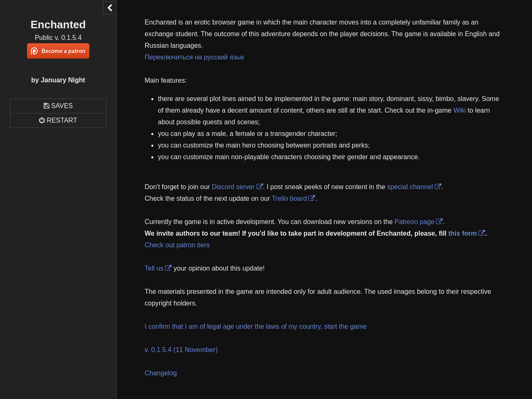The image size is (532, 399).
Task: Visit the Patreon page link
Action: pyautogui.click(x=414, y=222)
